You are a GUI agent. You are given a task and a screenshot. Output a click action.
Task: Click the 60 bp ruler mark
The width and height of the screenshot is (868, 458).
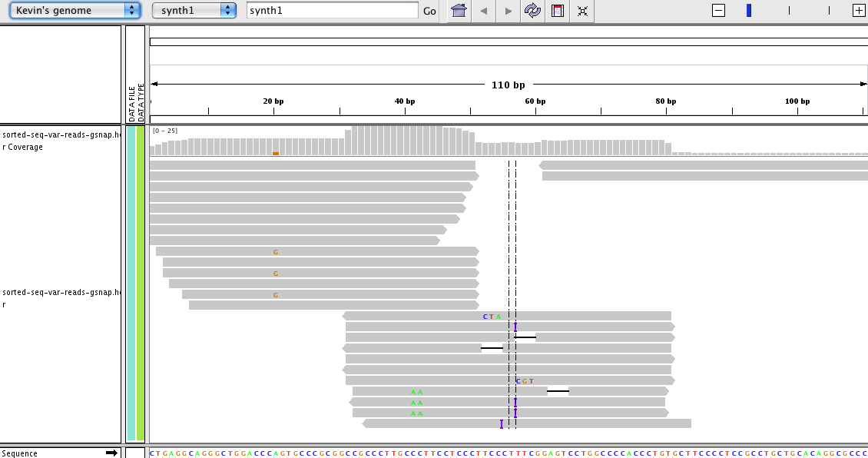coord(535,101)
